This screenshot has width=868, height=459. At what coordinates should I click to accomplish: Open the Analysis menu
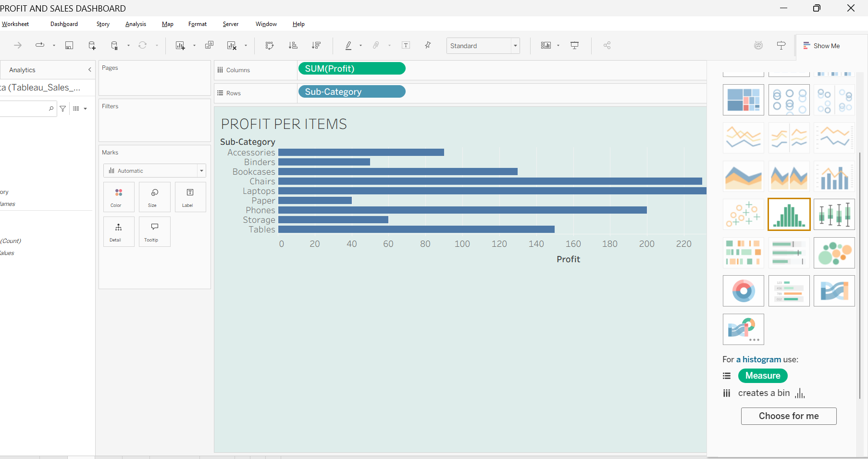coord(136,24)
